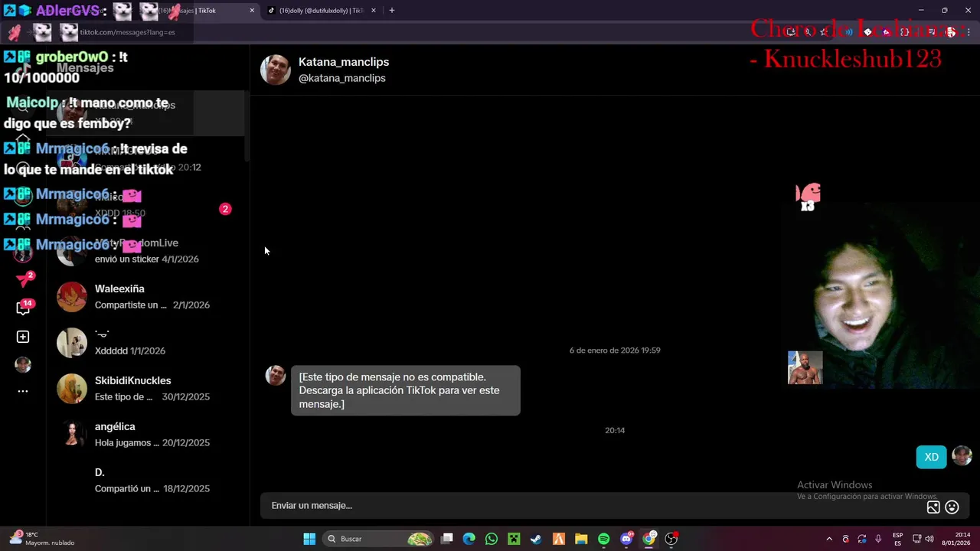
Task: Click the angélica profile picture
Action: click(72, 435)
